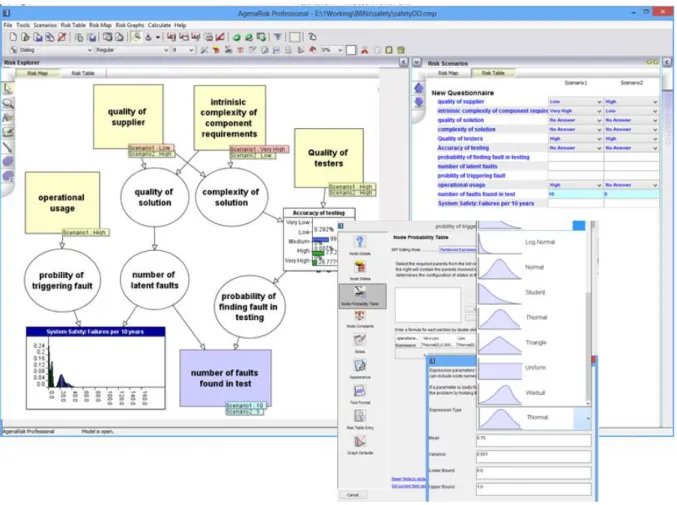Image resolution: width=677 pixels, height=505 pixels.
Task: Open Notes section in the dialog sidebar
Action: (360, 344)
